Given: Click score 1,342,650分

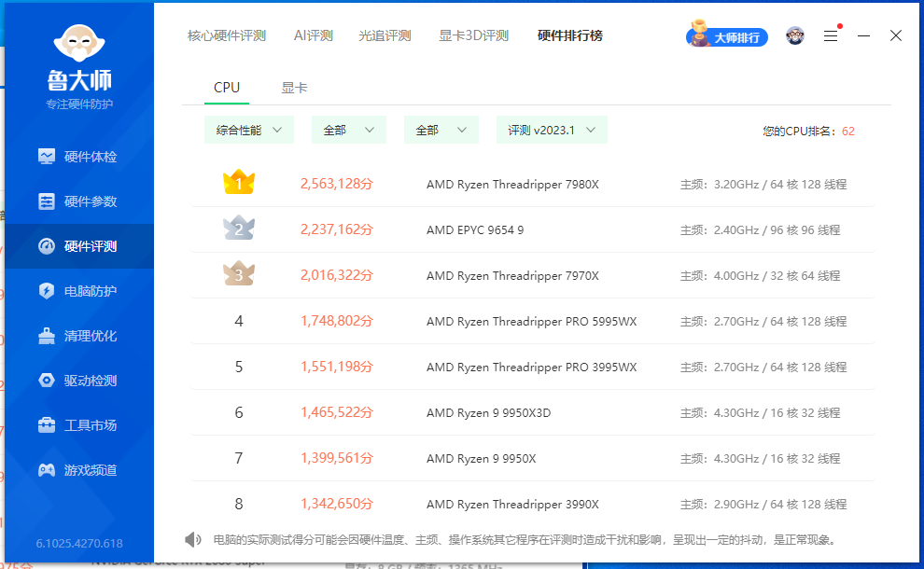Looking at the screenshot, I should (337, 504).
